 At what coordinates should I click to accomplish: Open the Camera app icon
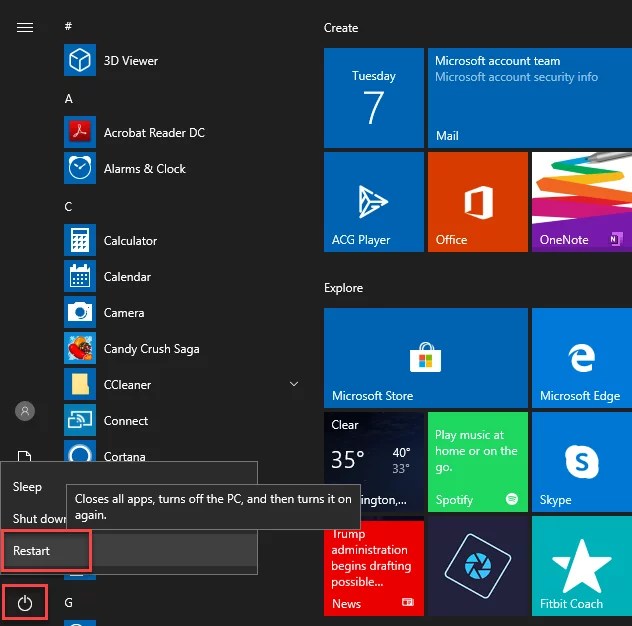pyautogui.click(x=80, y=312)
